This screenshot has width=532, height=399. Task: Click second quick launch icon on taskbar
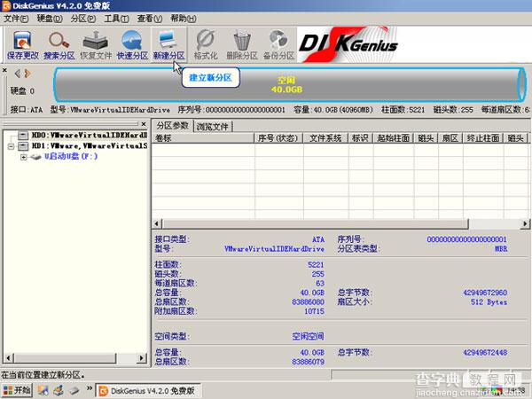click(59, 390)
